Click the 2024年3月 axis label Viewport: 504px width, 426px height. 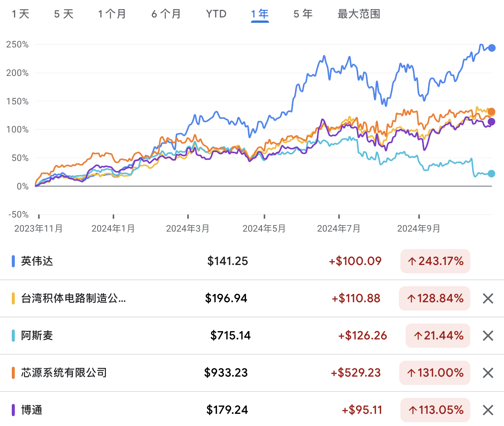pos(188,229)
